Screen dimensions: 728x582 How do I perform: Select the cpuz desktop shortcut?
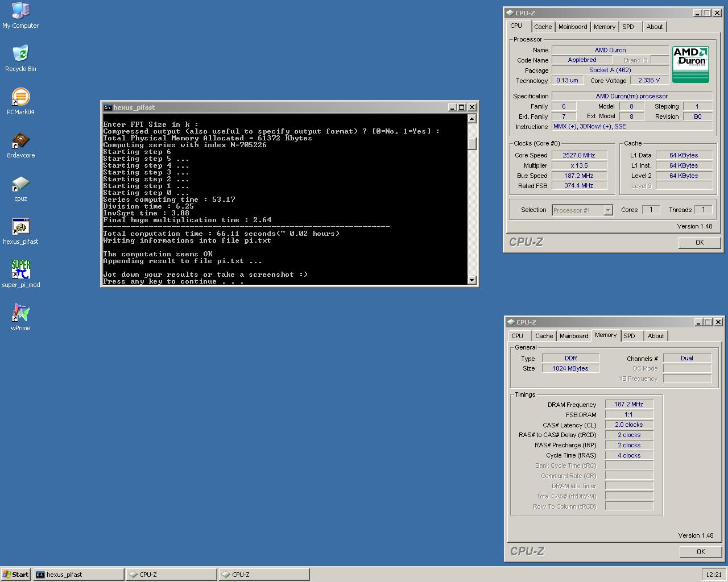(x=20, y=188)
